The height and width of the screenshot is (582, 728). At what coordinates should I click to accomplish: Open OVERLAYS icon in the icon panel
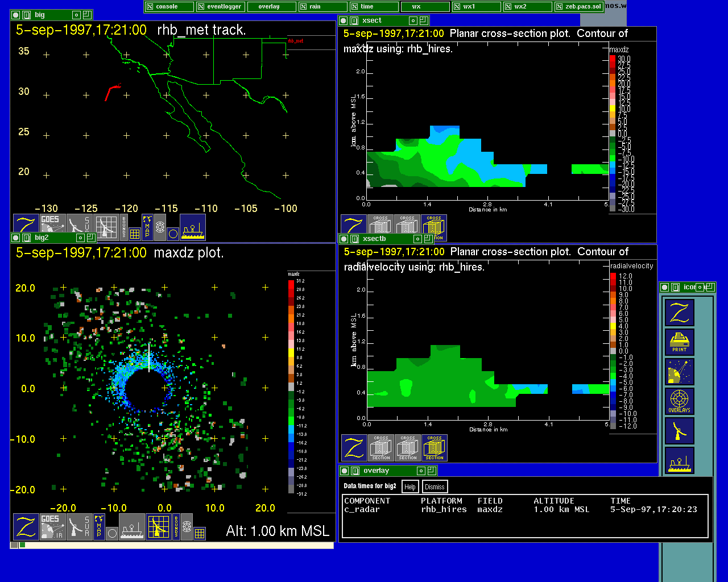(x=680, y=401)
